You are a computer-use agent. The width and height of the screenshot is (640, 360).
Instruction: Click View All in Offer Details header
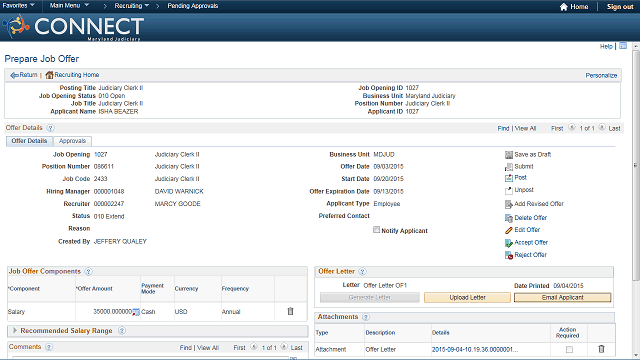pos(525,129)
